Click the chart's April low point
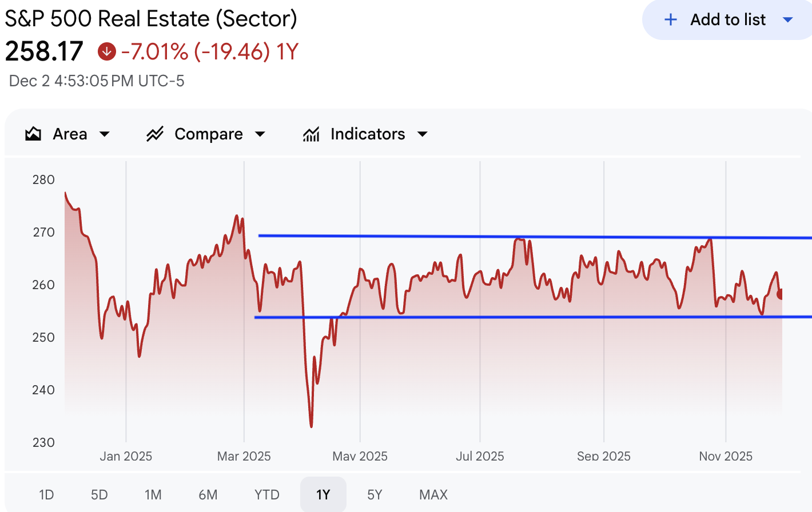The height and width of the screenshot is (512, 812). (x=311, y=426)
